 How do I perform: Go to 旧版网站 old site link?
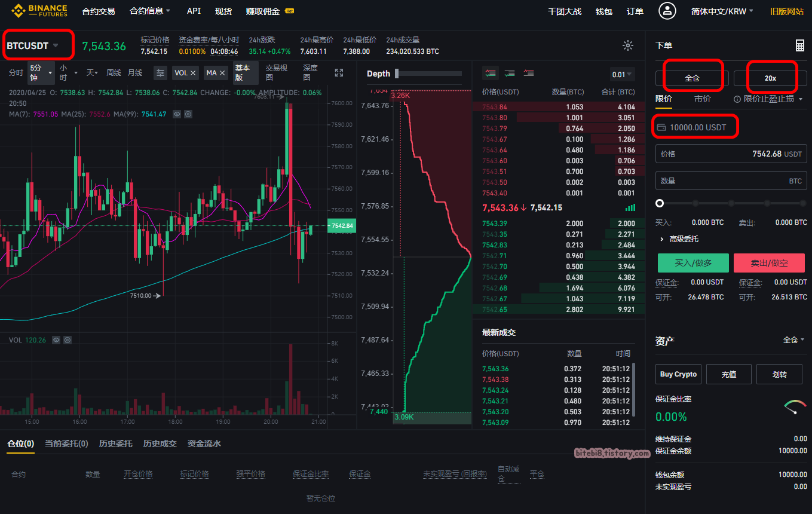point(787,11)
